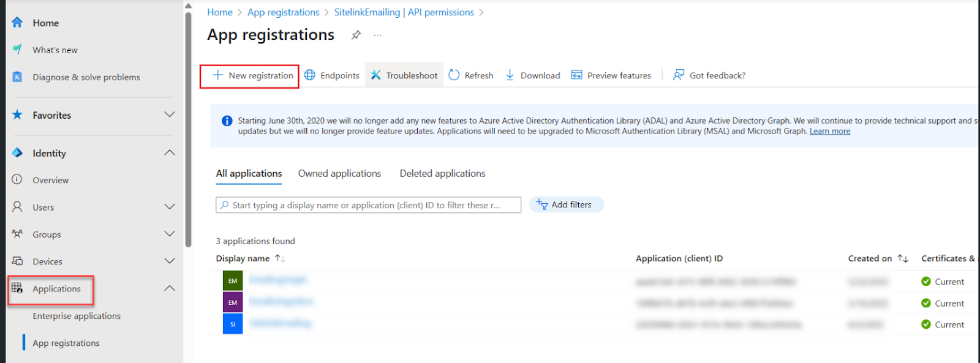Collapse the Applications menu chevron

click(x=170, y=288)
